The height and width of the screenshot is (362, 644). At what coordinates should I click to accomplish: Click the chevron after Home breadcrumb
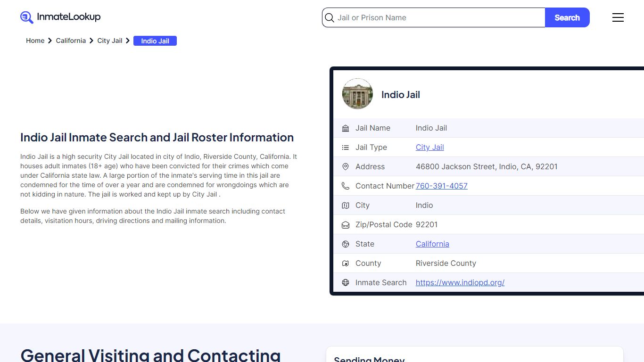(x=50, y=41)
